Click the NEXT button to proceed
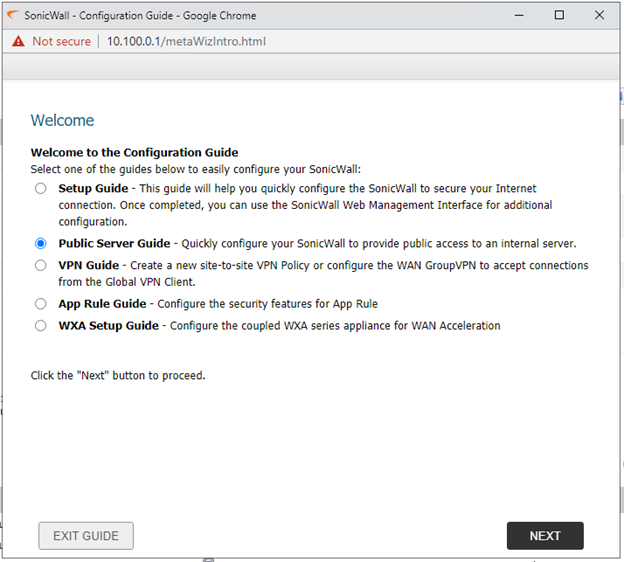624x562 pixels. click(545, 536)
